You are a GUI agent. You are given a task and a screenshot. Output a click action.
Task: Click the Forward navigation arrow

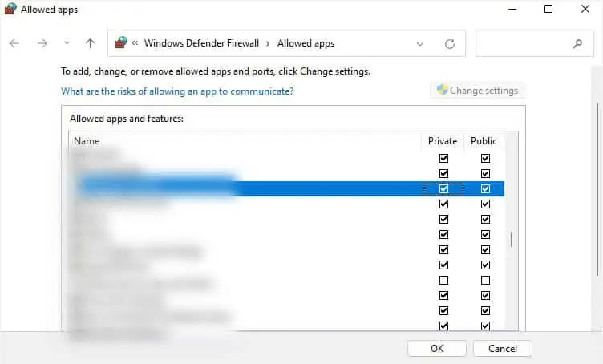point(42,43)
